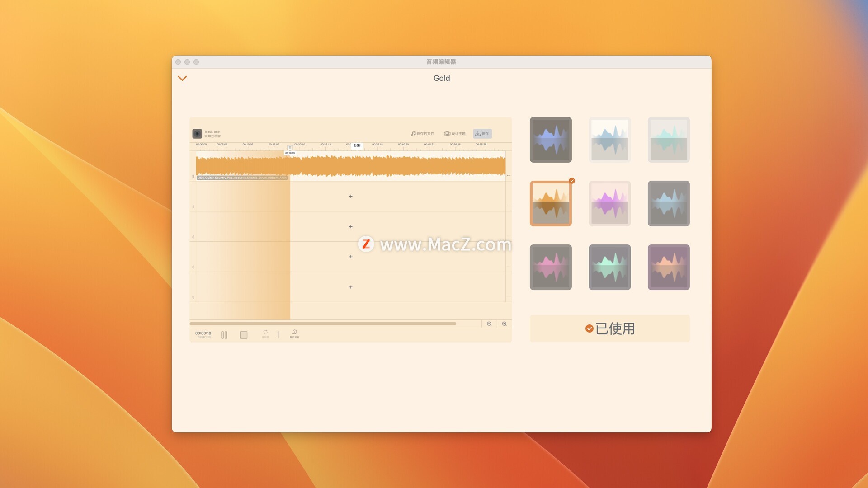Select the purple theme with peach waveform
The image size is (868, 488).
[669, 267]
